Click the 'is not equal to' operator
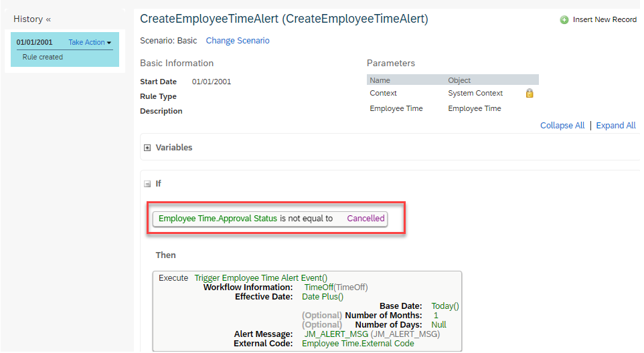The image size is (644, 353). point(307,219)
